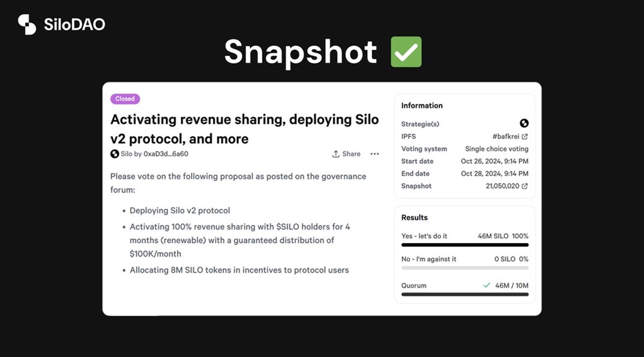The width and height of the screenshot is (644, 357).
Task: Click the 'No - I'm against it' result bar
Action: [464, 267]
